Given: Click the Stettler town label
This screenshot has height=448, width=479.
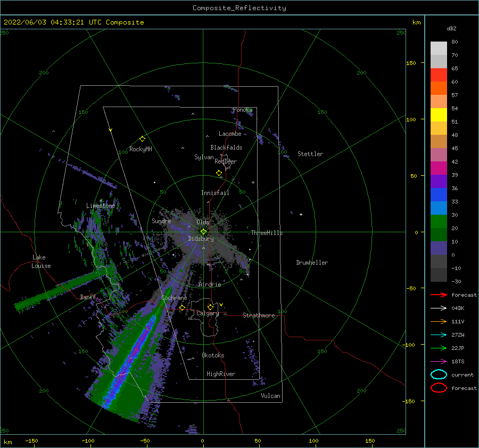Looking at the screenshot, I should [x=310, y=154].
